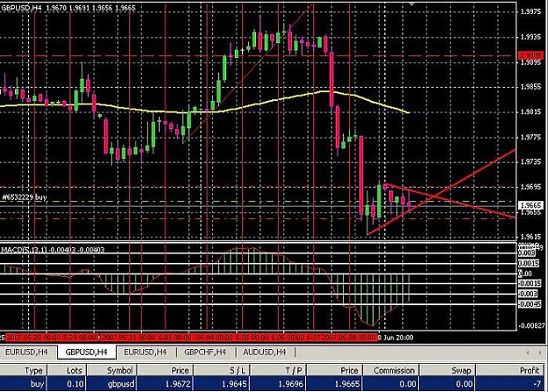This screenshot has height=392, width=548.
Task: Sort trades by the Type column header
Action: pyautogui.click(x=24, y=370)
